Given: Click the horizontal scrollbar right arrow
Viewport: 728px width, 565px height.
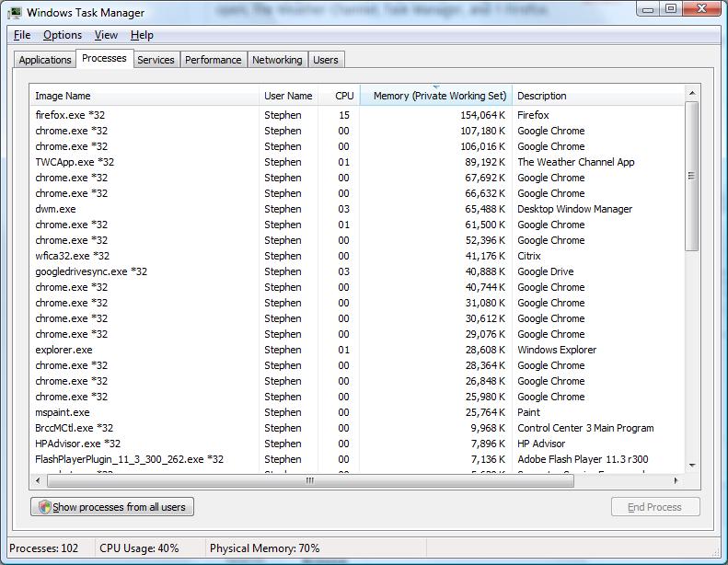Looking at the screenshot, I should click(676, 480).
